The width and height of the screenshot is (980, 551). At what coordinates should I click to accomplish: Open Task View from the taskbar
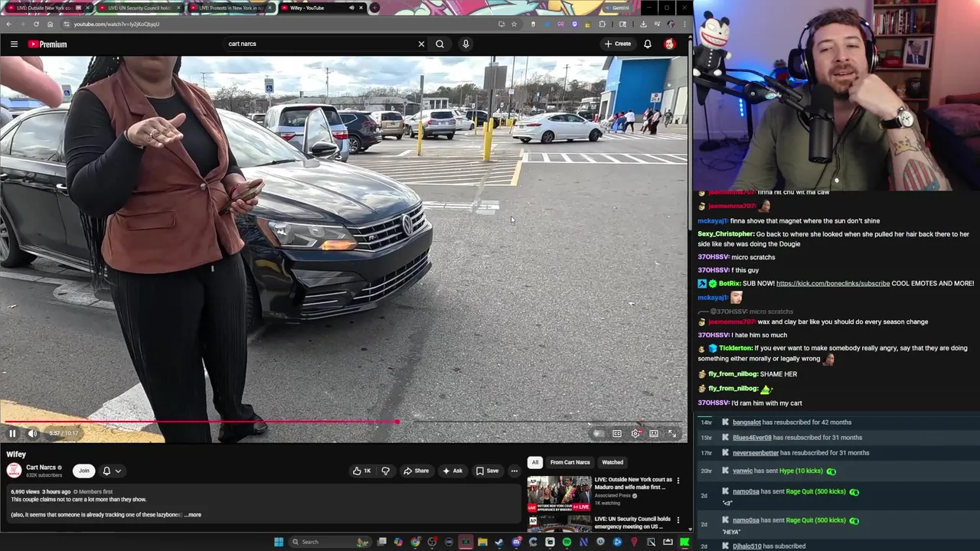(x=381, y=542)
